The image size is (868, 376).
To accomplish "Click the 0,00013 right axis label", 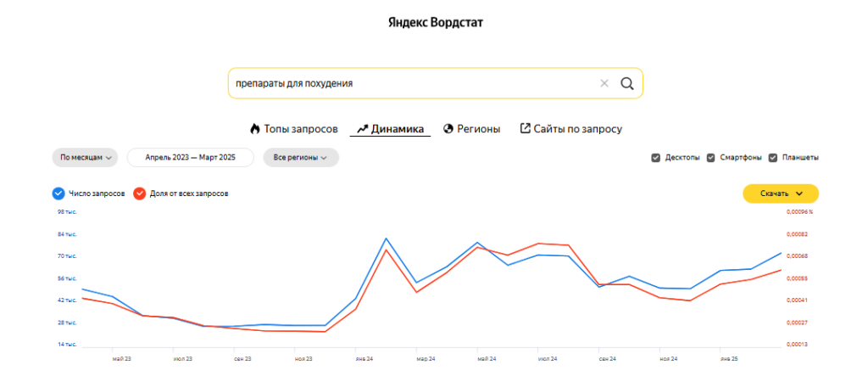I will tap(797, 345).
